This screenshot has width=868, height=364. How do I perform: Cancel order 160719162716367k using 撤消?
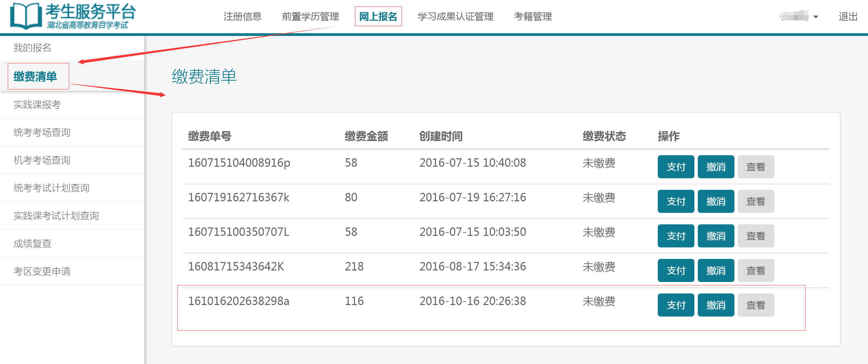pyautogui.click(x=715, y=201)
